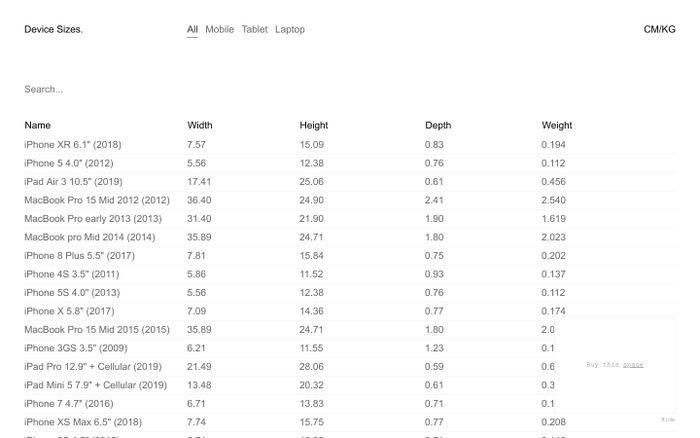
Task: Open the Device Sizes home link
Action: [54, 29]
